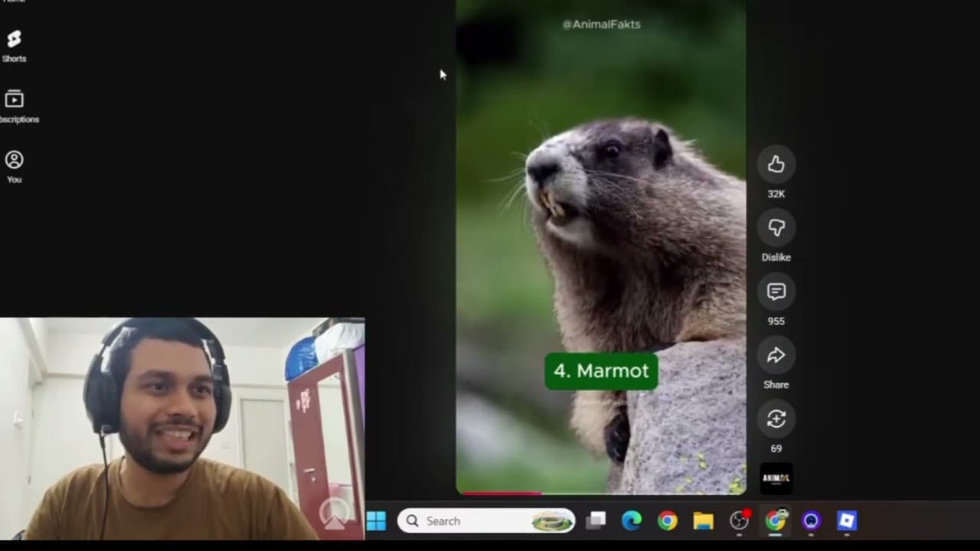Image resolution: width=980 pixels, height=551 pixels.
Task: Go to Subscriptions in the sidebar
Action: (x=15, y=106)
